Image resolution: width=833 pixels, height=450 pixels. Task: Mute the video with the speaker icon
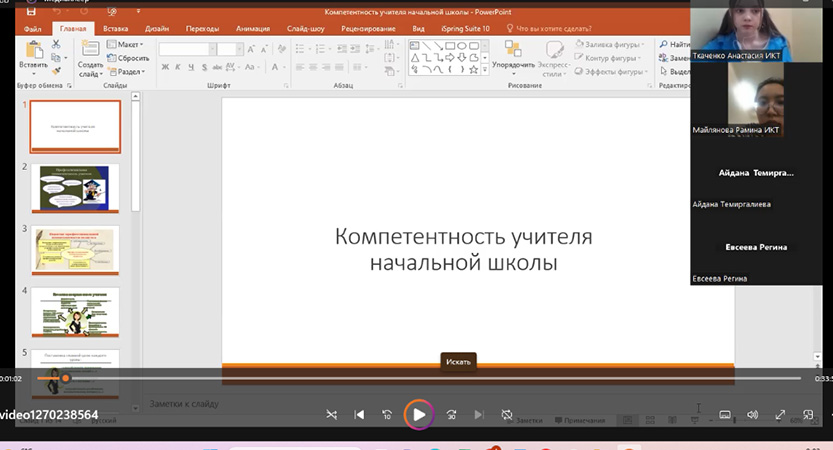[x=753, y=415]
